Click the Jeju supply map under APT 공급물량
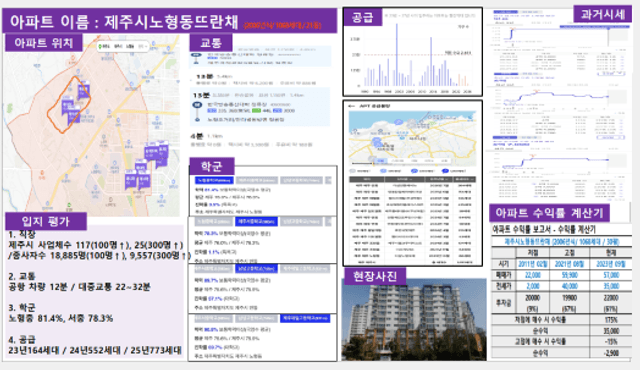This screenshot has width=640, height=370. click(x=412, y=138)
